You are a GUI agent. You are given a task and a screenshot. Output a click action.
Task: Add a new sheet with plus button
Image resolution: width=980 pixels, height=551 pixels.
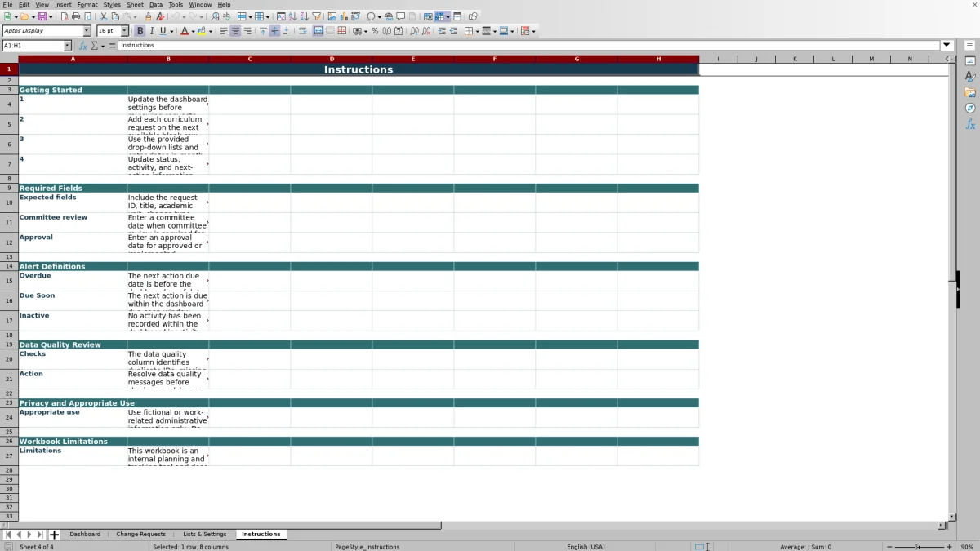click(54, 535)
